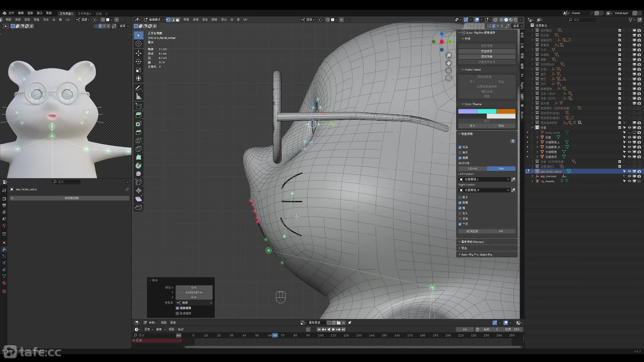Click the OK button in smart rig panel
This screenshot has height=362, width=644.
(501, 231)
